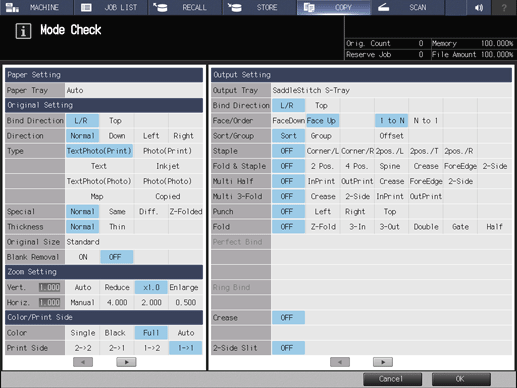Viewport: 517px width, 388px height.
Task: Click the Cancel button
Action: click(392, 379)
